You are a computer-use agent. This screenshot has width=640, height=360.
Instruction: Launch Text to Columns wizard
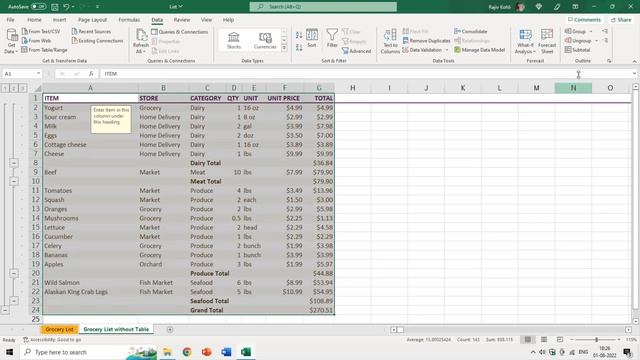[x=390, y=41]
